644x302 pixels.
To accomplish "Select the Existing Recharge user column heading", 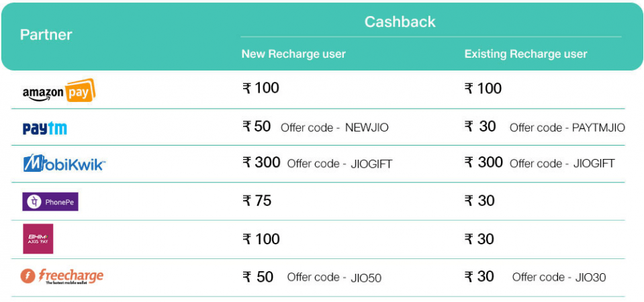I will [x=526, y=54].
